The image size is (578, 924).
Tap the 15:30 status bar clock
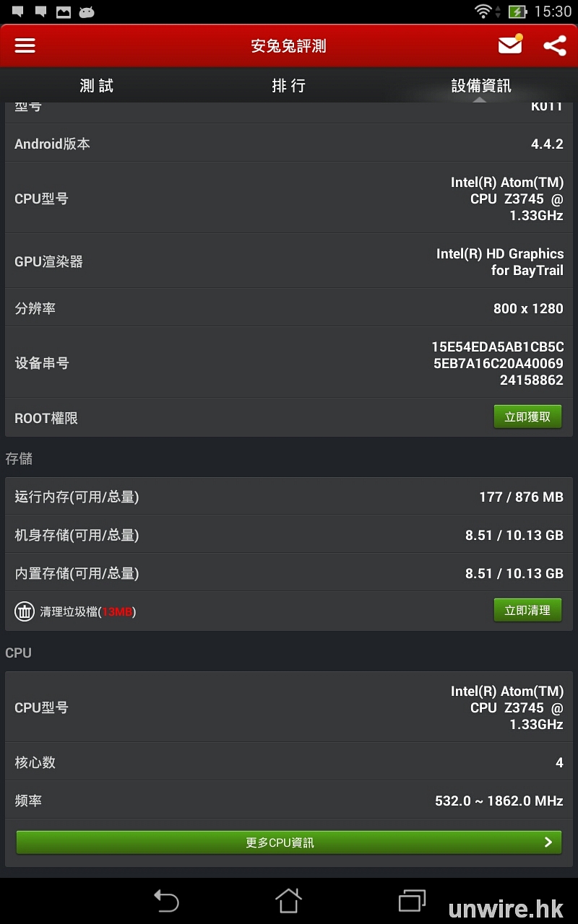(x=553, y=12)
